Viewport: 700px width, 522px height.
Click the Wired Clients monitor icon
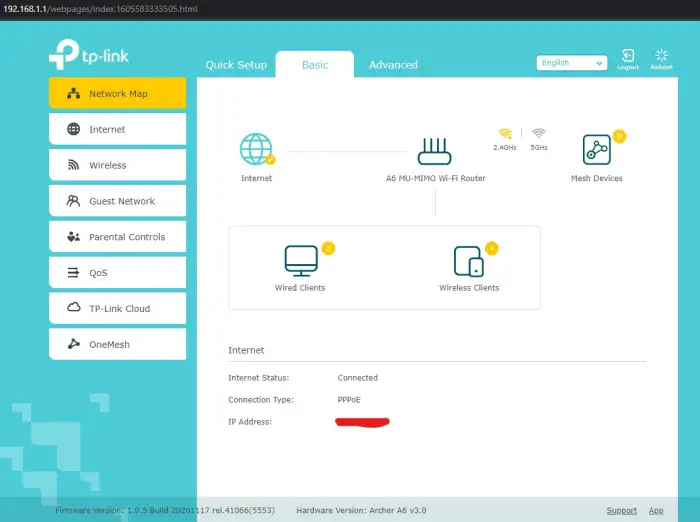pos(300,260)
